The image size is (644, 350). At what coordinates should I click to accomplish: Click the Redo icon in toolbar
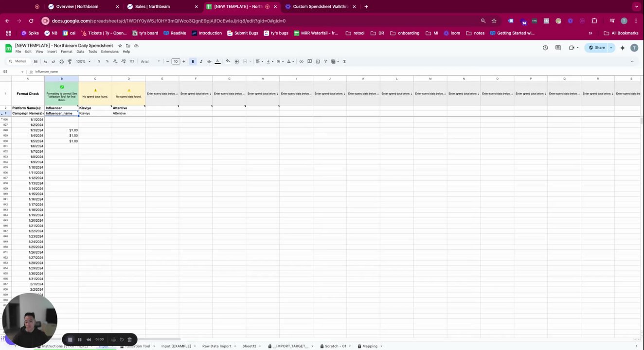(53, 62)
